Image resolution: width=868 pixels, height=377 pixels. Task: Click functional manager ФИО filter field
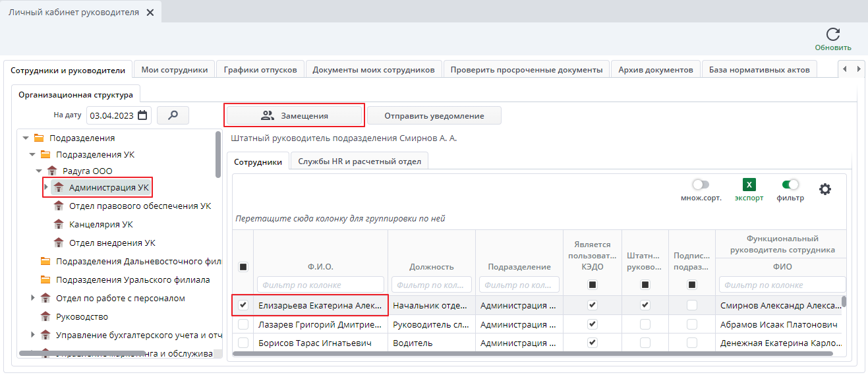point(782,285)
